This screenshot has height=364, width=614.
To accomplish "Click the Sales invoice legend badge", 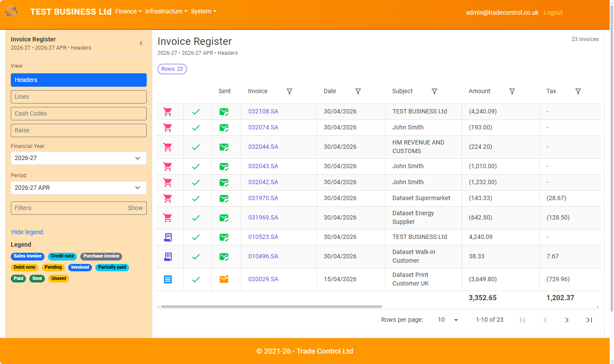I will [28, 256].
